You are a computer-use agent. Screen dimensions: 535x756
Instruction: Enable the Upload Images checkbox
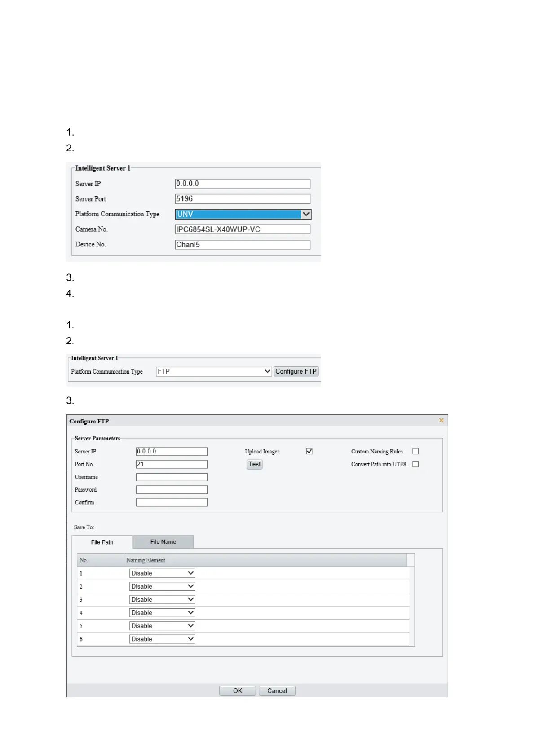pos(309,451)
